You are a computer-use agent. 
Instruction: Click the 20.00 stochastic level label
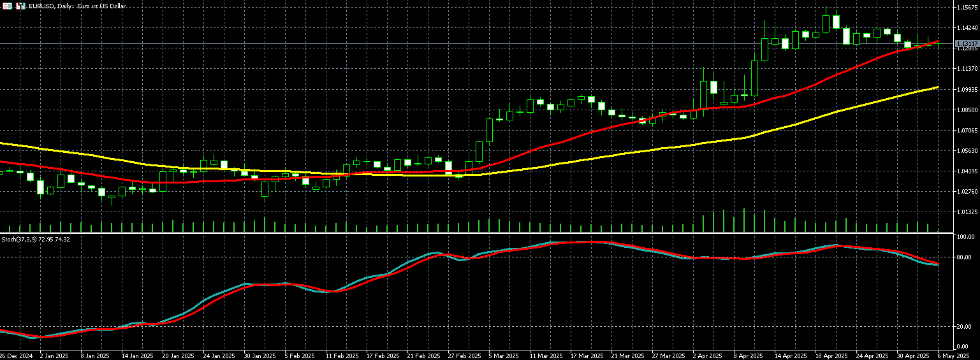pos(964,327)
